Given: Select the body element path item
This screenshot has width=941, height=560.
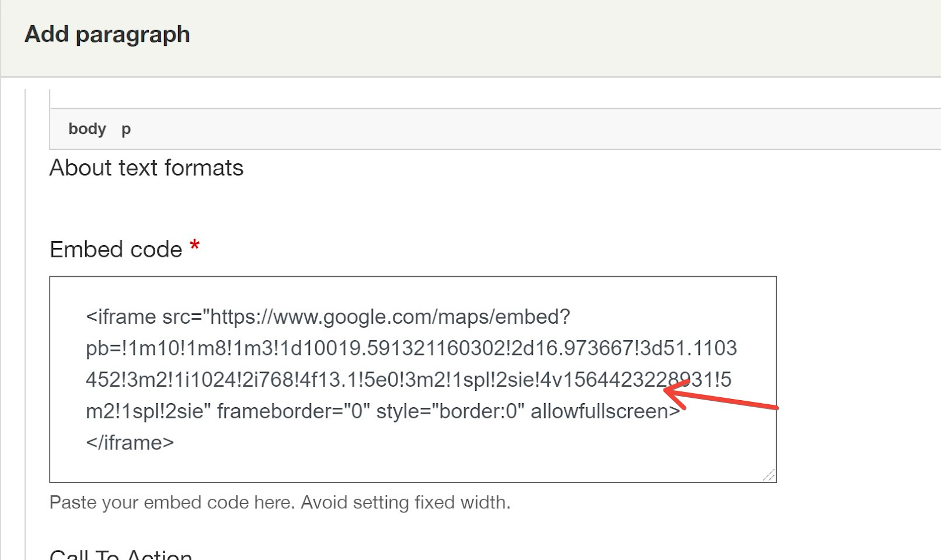Looking at the screenshot, I should (x=87, y=129).
